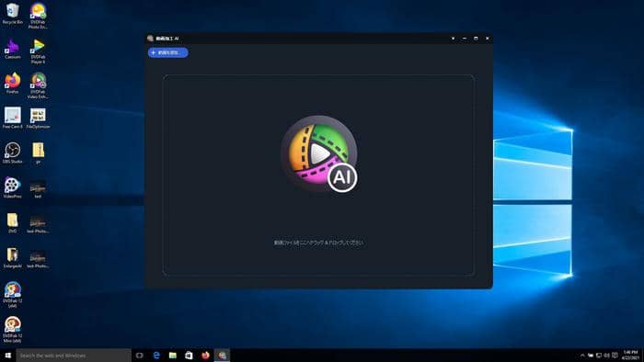Click the blue add video button

[x=168, y=52]
